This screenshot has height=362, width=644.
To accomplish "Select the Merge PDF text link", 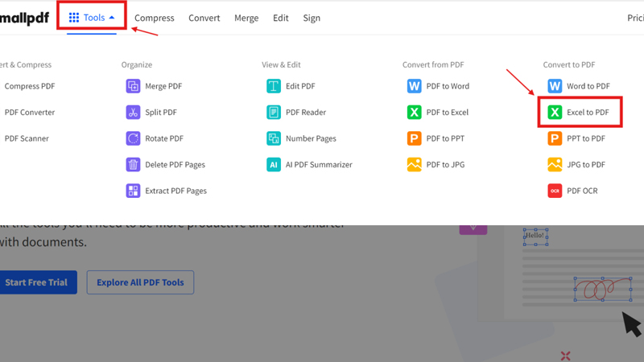I will click(163, 86).
